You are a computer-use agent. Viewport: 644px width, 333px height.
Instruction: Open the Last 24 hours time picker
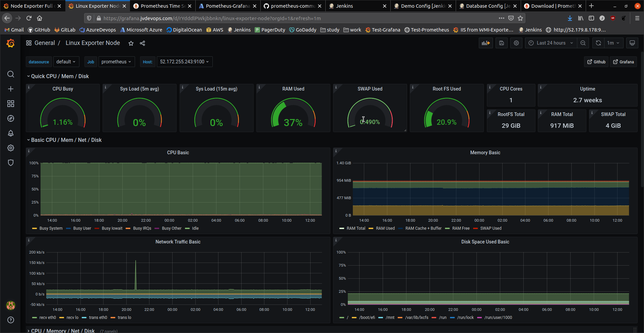pyautogui.click(x=551, y=43)
